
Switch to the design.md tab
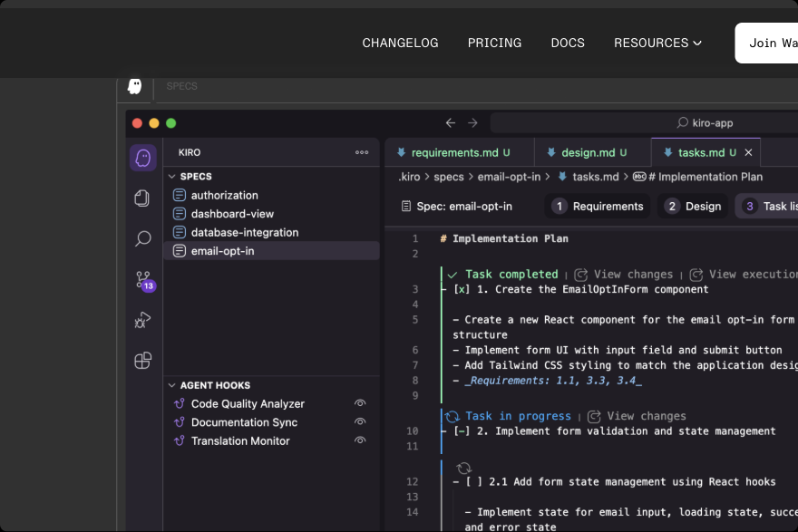[593, 152]
